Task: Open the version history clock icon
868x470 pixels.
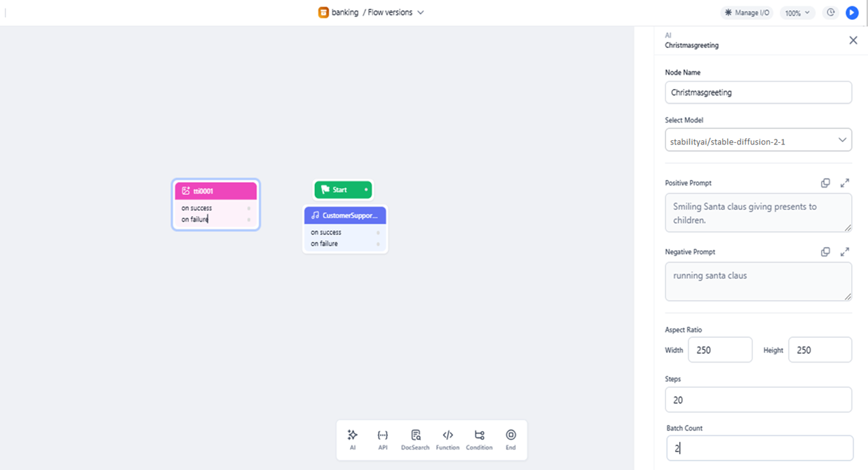Action: (x=830, y=12)
